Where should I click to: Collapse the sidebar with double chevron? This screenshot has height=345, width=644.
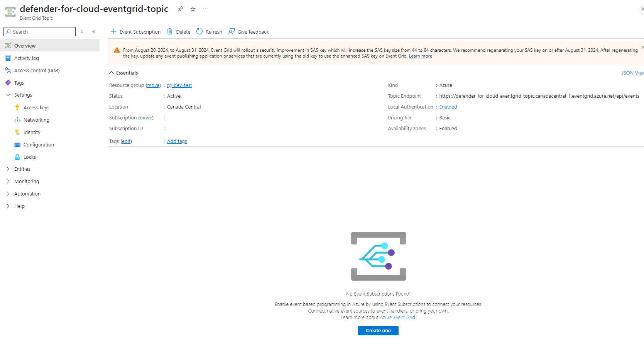[x=93, y=32]
